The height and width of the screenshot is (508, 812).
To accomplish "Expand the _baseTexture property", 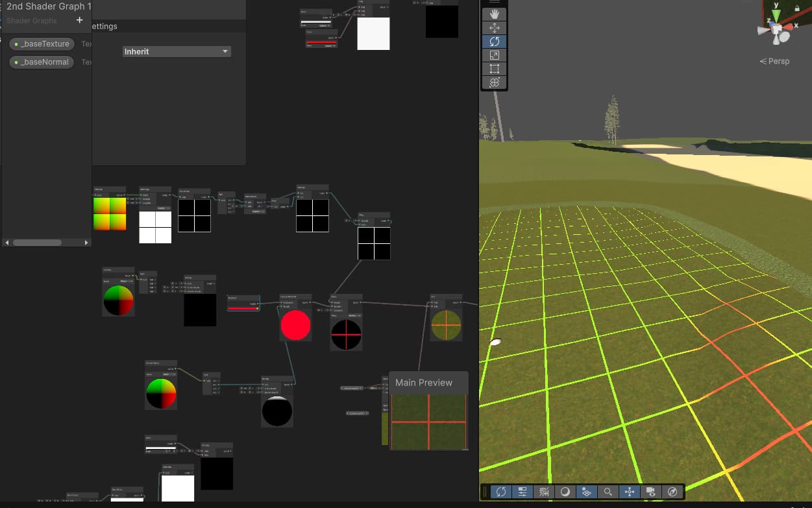I will coord(41,43).
